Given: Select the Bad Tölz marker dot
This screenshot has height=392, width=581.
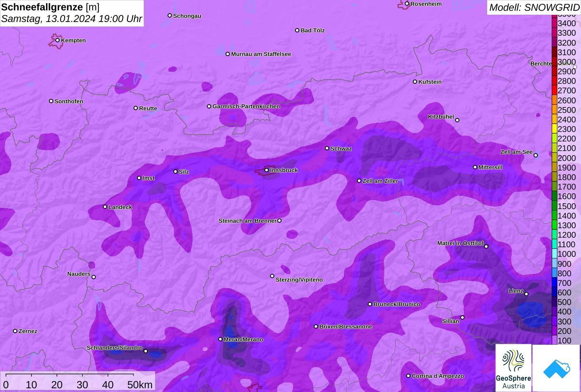Looking at the screenshot, I should [x=297, y=30].
